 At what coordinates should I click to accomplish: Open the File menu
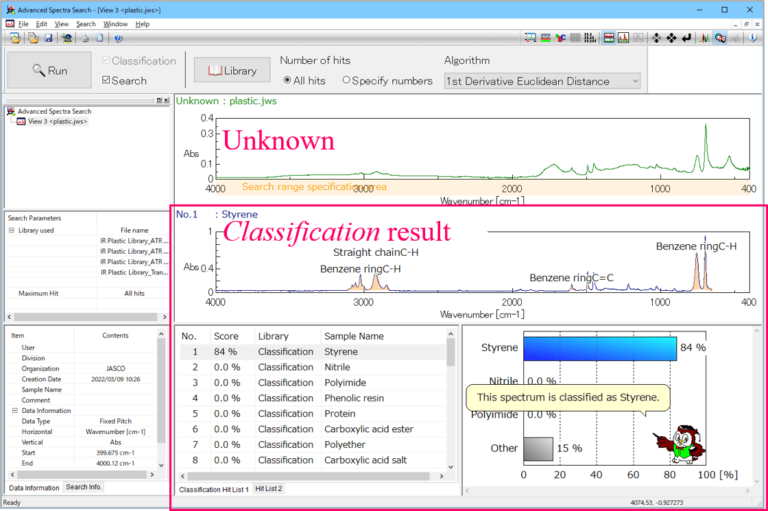tap(24, 24)
